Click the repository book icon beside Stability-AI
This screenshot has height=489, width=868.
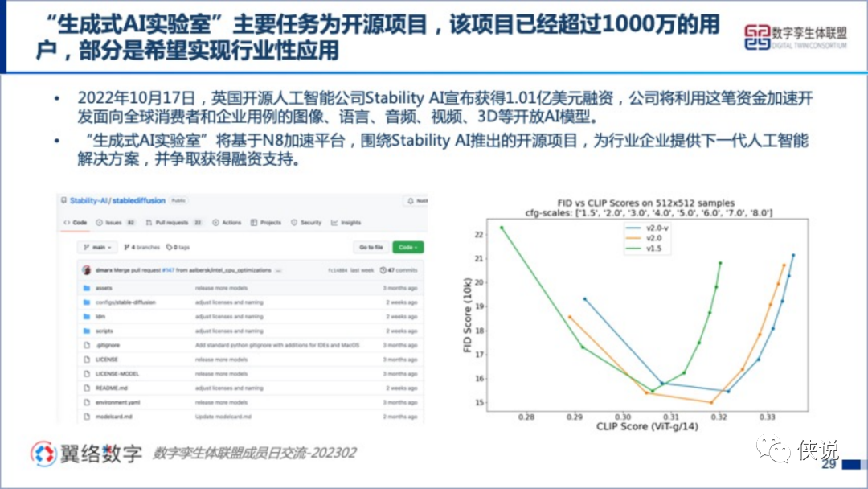coord(63,200)
